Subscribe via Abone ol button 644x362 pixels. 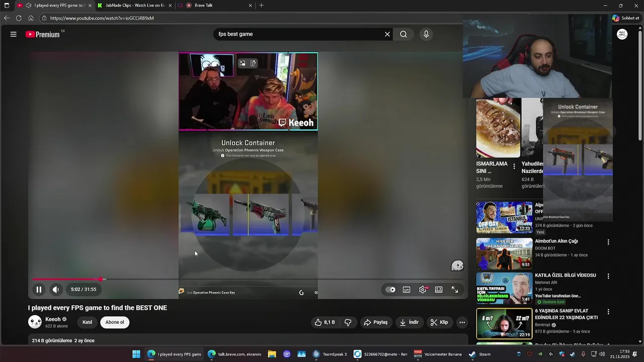(x=115, y=322)
